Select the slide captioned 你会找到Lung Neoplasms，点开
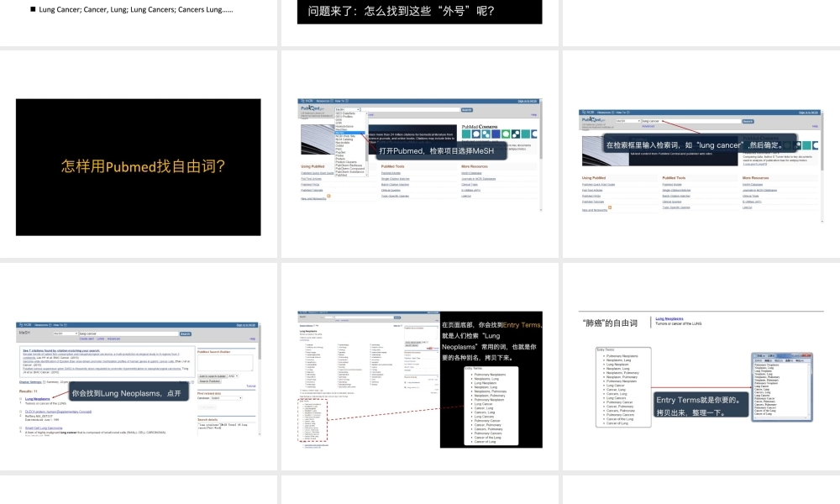Image resolution: width=840 pixels, height=504 pixels. 138,380
